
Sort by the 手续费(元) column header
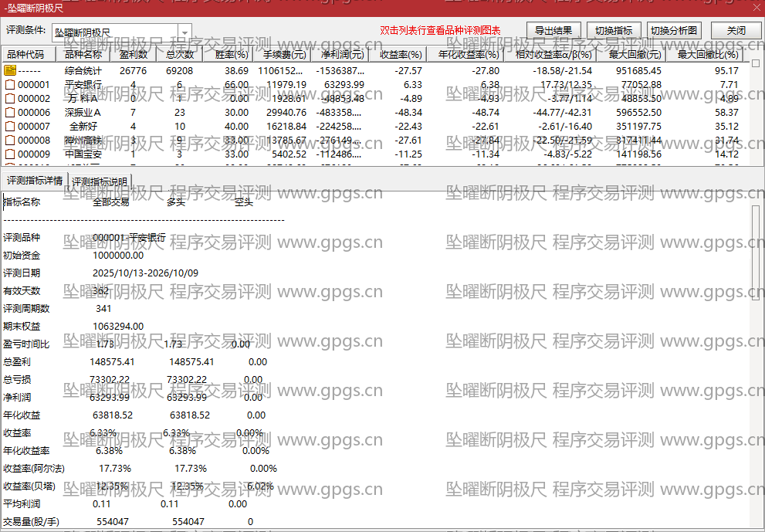click(x=284, y=54)
